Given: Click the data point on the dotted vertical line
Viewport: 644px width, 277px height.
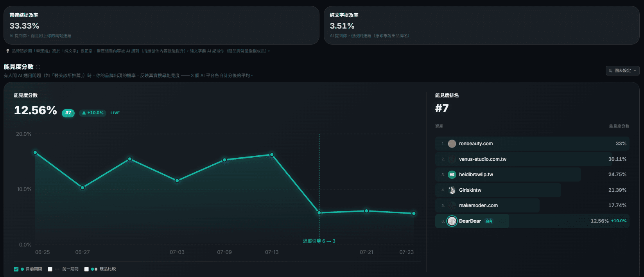Looking at the screenshot, I should click(319, 213).
